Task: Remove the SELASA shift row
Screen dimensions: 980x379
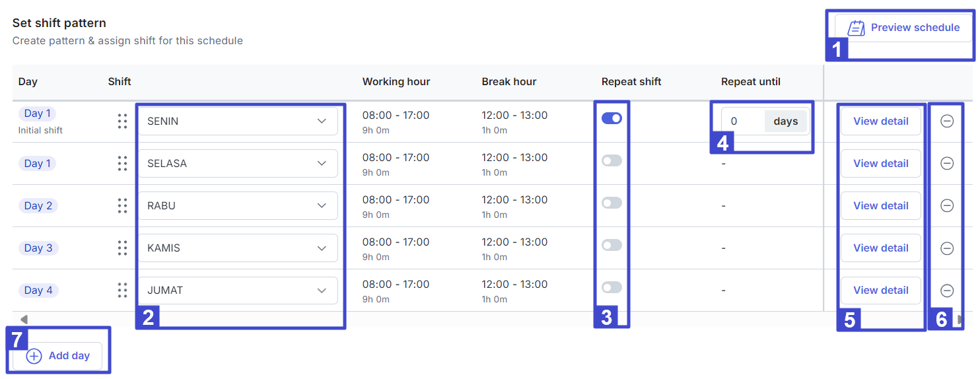Action: pos(946,163)
